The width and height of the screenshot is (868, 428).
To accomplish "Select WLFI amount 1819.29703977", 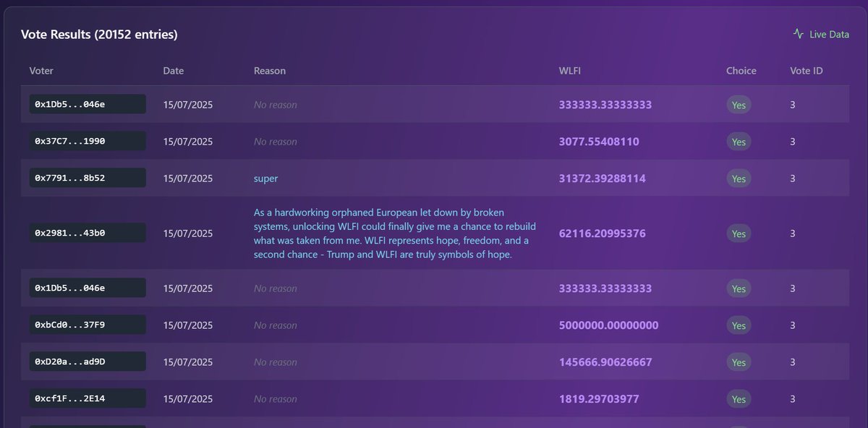I will [599, 399].
